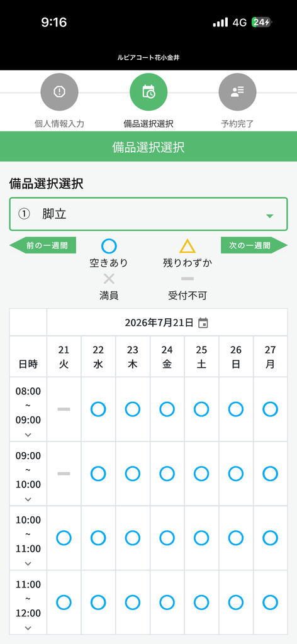Go to next week with 次の一週間

coord(254,246)
